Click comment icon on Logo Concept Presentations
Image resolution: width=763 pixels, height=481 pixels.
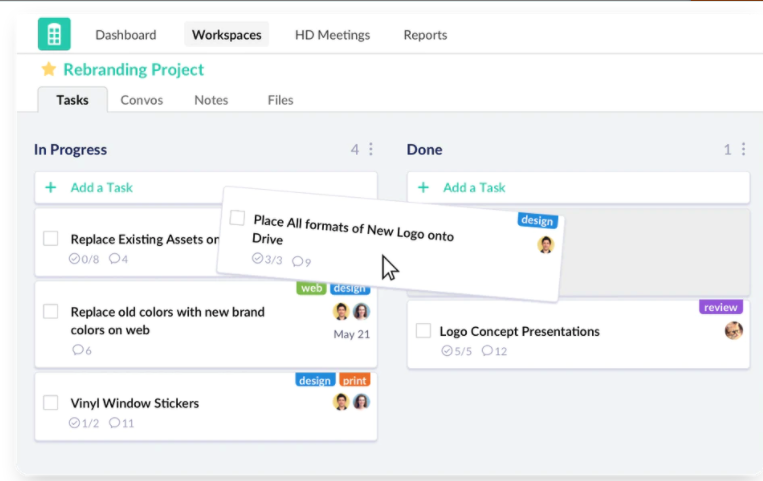point(487,351)
